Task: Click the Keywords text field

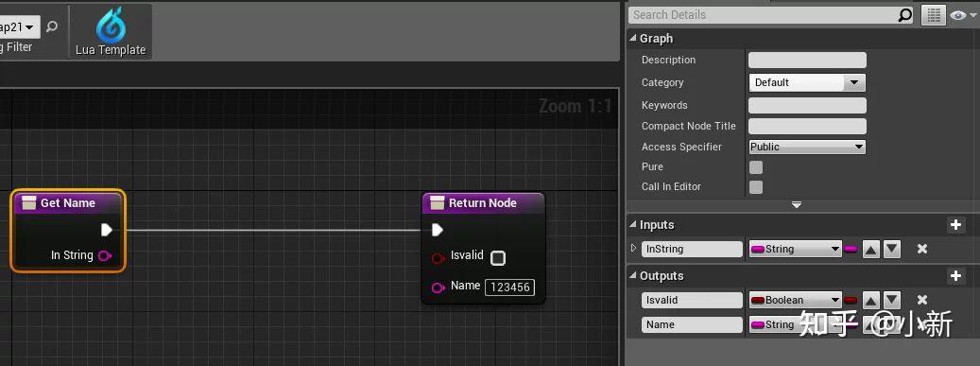Action: point(807,105)
